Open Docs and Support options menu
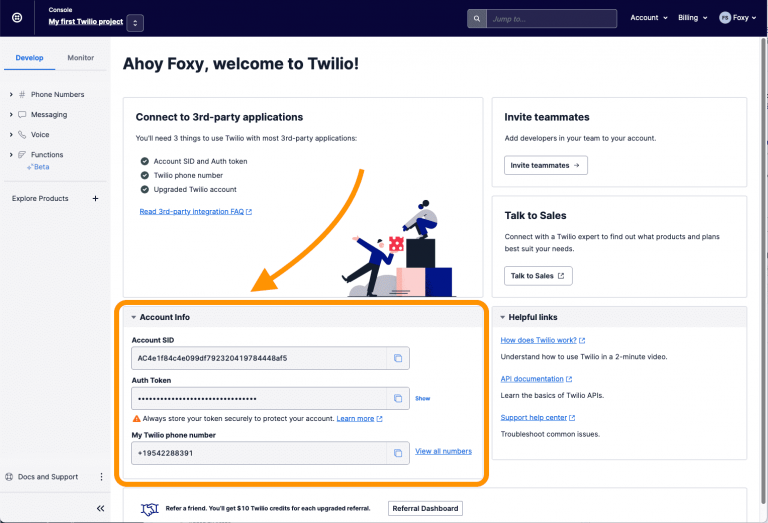The height and width of the screenshot is (523, 768). 101,477
